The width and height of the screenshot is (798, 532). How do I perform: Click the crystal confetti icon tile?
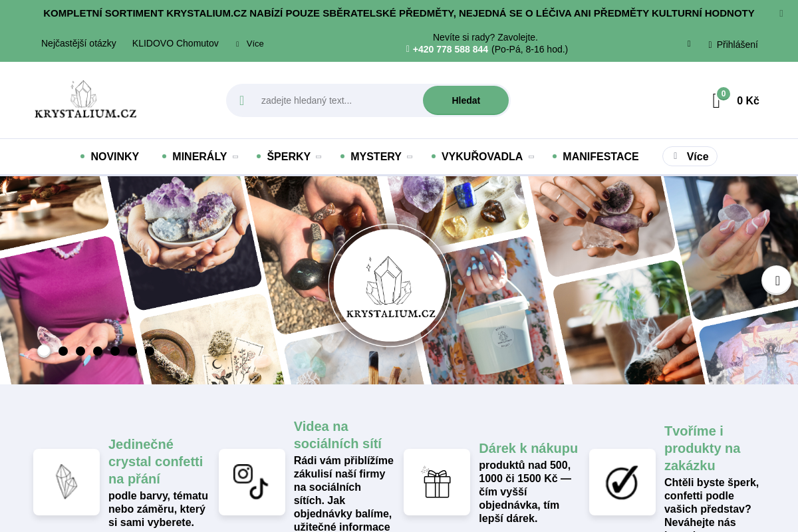(x=66, y=482)
